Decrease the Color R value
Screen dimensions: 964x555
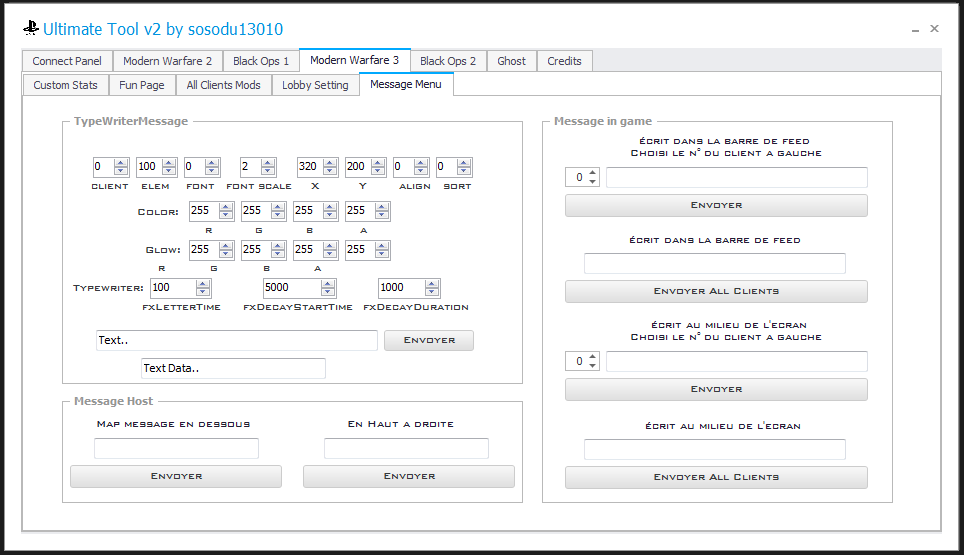click(x=226, y=215)
